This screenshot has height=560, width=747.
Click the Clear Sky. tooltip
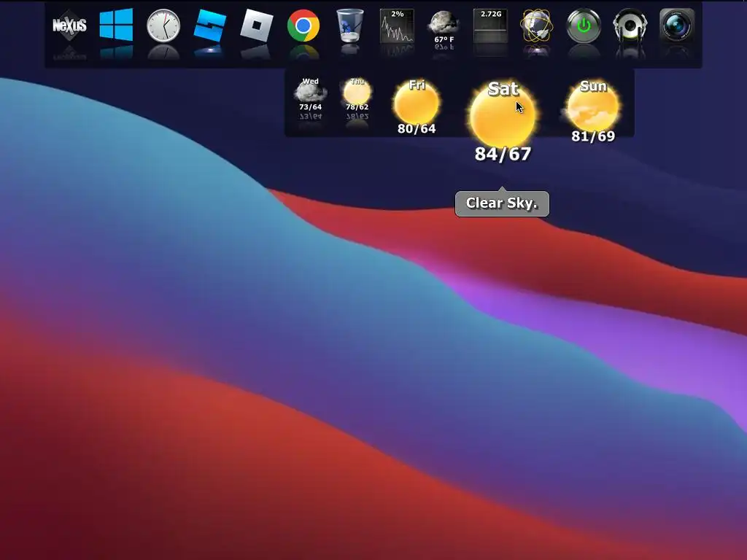coord(502,203)
